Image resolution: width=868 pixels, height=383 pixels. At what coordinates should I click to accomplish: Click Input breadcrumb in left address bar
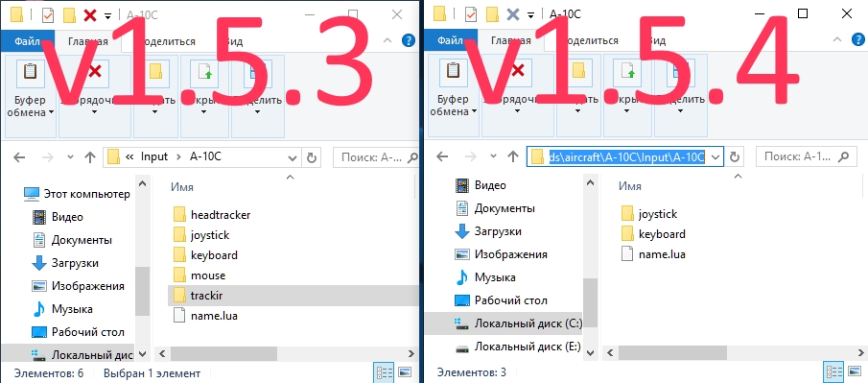point(153,156)
